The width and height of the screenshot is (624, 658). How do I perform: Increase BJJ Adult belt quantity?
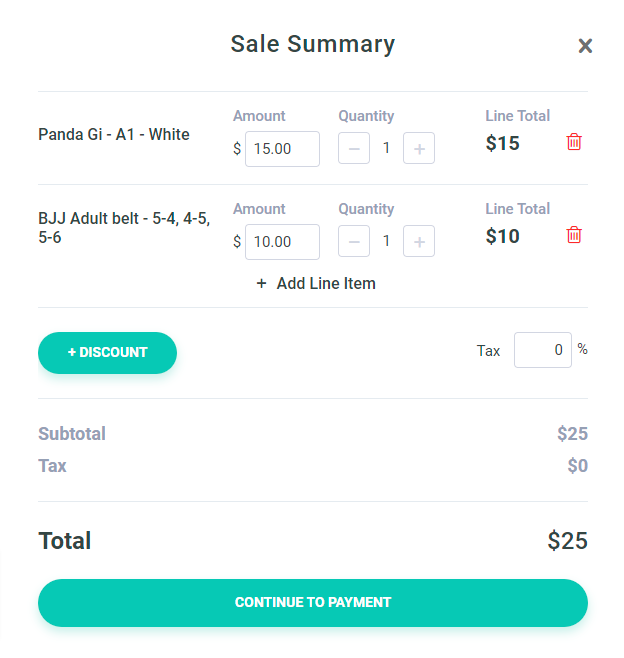click(x=419, y=242)
